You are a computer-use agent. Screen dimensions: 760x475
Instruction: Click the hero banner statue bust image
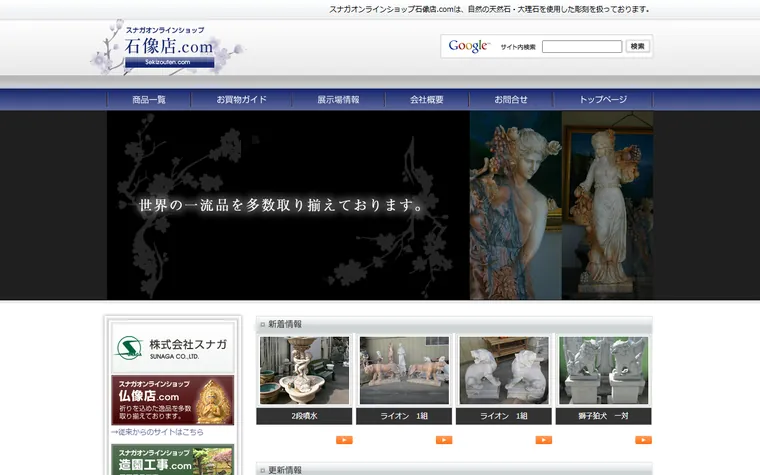point(516,205)
